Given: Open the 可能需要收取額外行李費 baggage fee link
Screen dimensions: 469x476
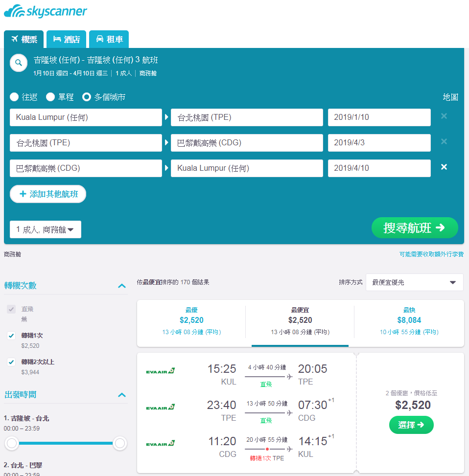Looking at the screenshot, I should tap(431, 254).
